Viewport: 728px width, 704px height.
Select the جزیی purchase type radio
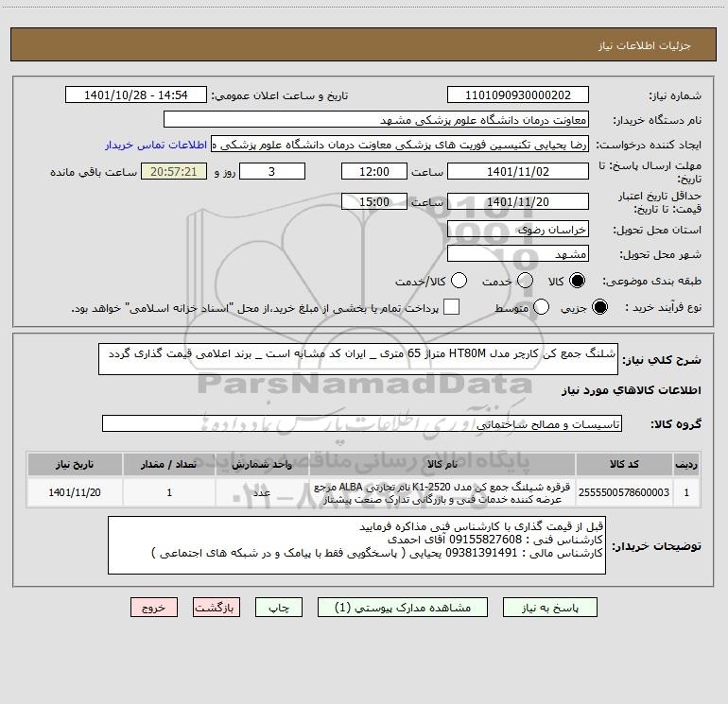599,307
